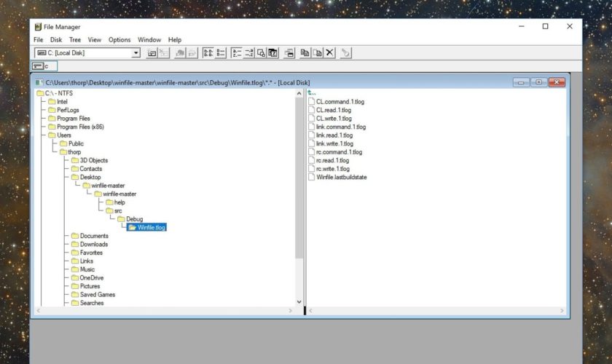Open the Disk menu
Screen dimensions: 612x364
(56, 39)
